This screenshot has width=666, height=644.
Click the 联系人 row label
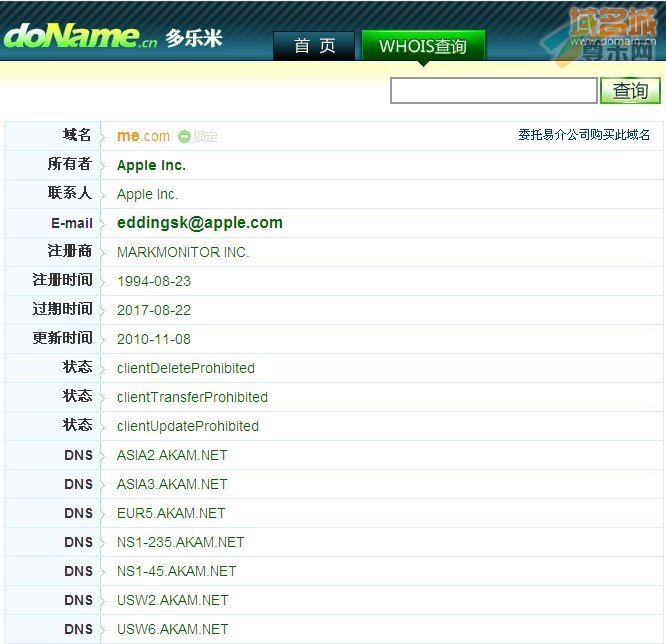pos(70,193)
